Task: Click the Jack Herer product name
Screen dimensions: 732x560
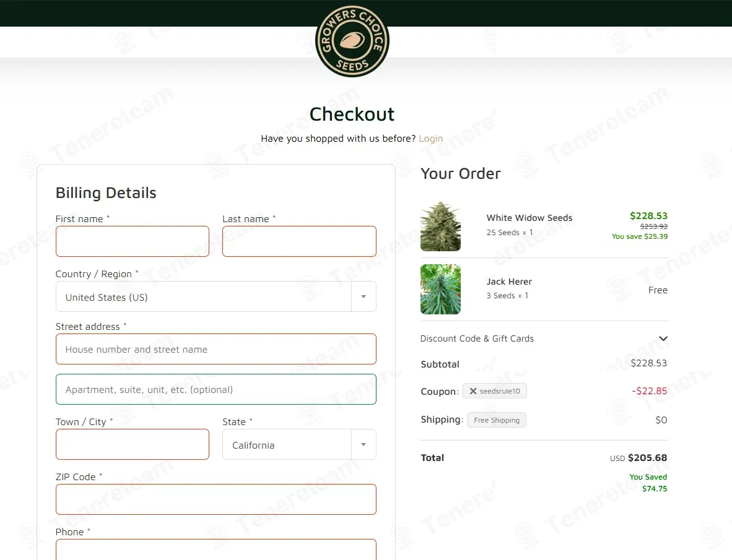Action: pos(509,282)
